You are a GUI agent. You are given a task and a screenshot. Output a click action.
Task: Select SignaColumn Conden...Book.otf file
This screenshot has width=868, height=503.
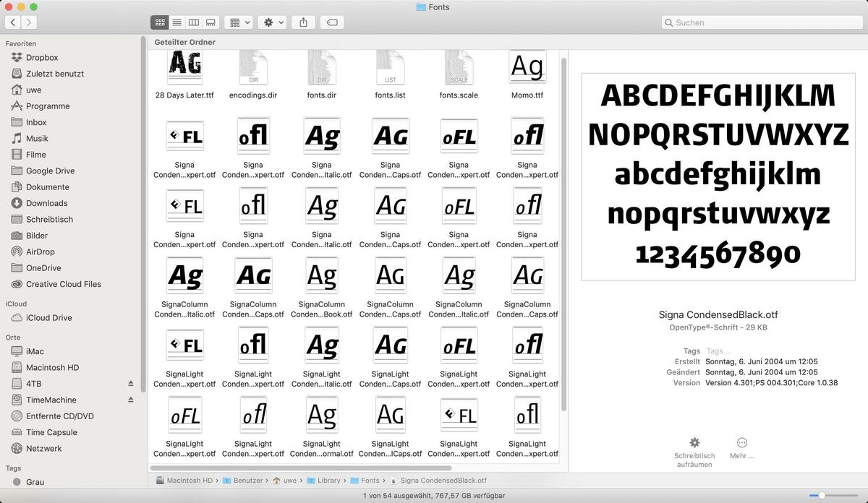tap(322, 288)
